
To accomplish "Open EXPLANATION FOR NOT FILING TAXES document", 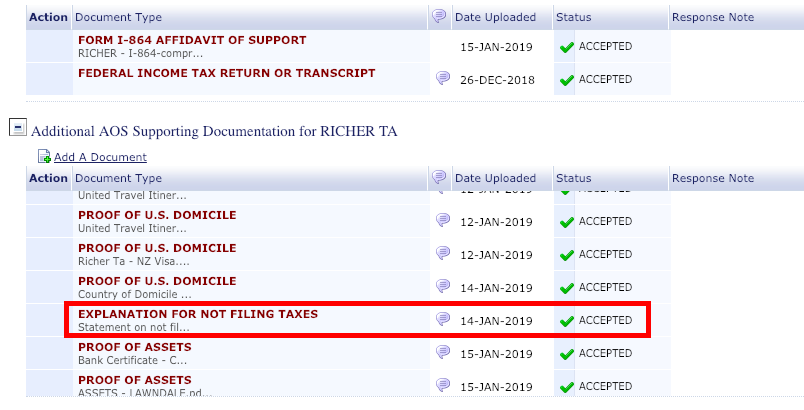I will (x=198, y=314).
